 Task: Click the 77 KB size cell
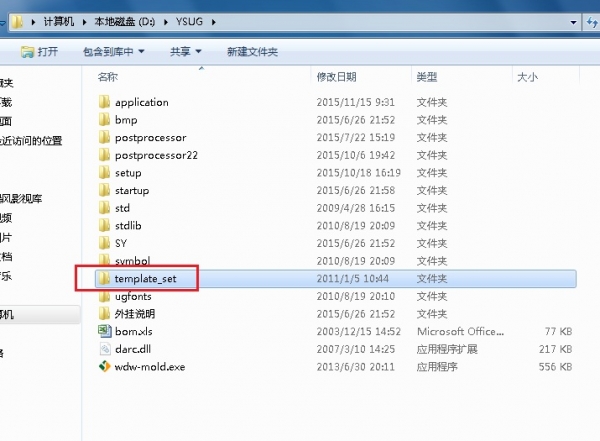[x=558, y=331]
